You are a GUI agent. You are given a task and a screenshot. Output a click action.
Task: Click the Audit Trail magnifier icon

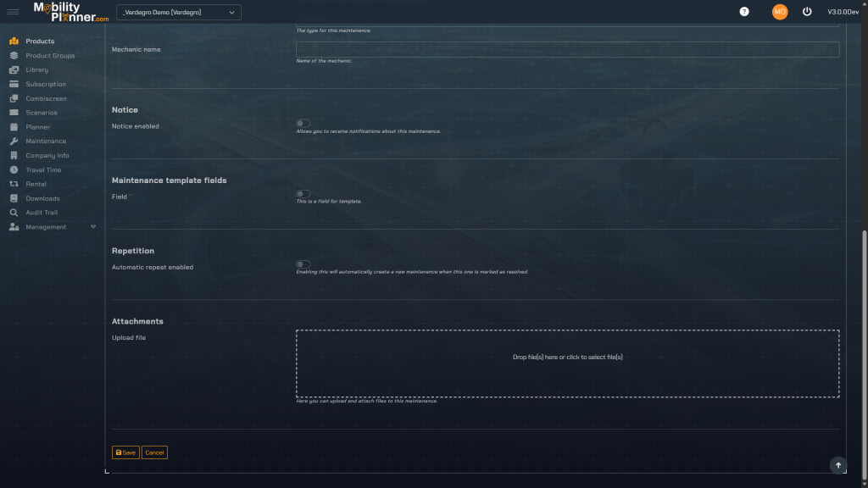14,213
